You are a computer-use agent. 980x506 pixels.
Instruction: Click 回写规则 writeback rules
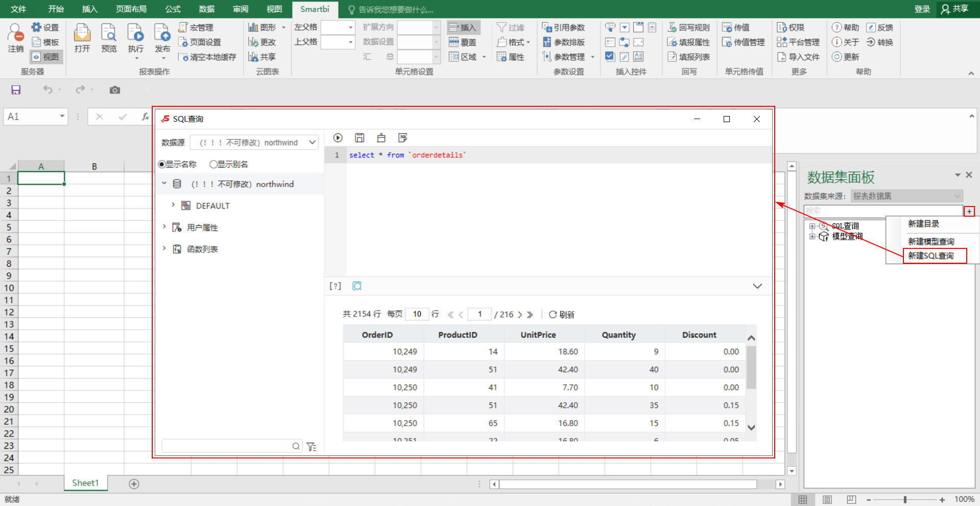pos(688,27)
